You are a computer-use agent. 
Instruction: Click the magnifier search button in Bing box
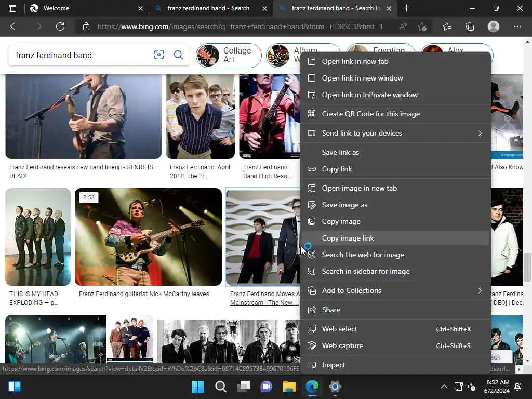(179, 55)
